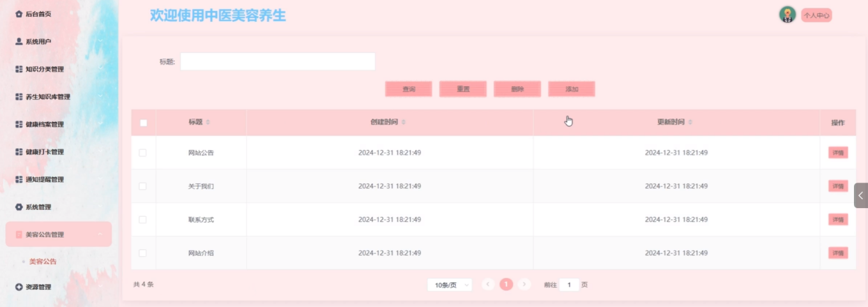The height and width of the screenshot is (307, 868).
Task: Click the grid icon beside 知识分类管理
Action: [x=19, y=69]
